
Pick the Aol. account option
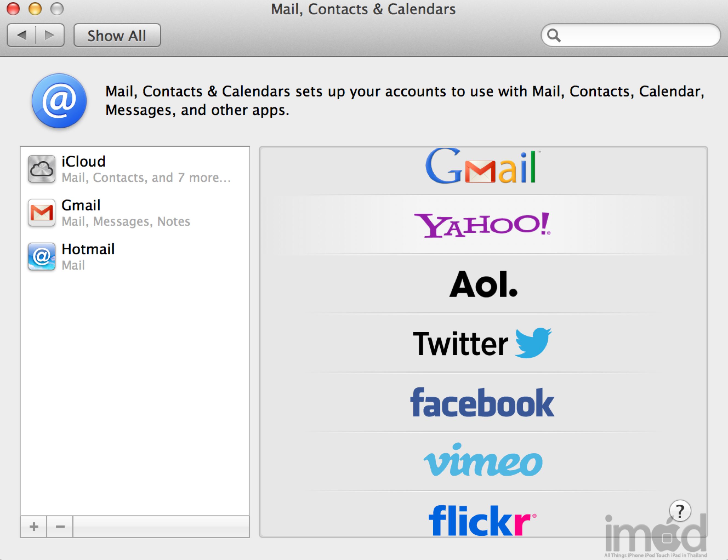click(x=483, y=284)
